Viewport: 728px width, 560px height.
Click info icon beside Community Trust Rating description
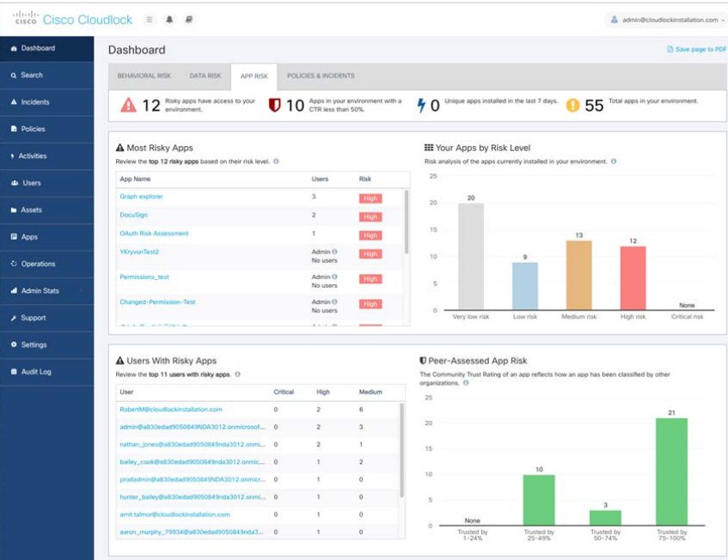(x=466, y=383)
